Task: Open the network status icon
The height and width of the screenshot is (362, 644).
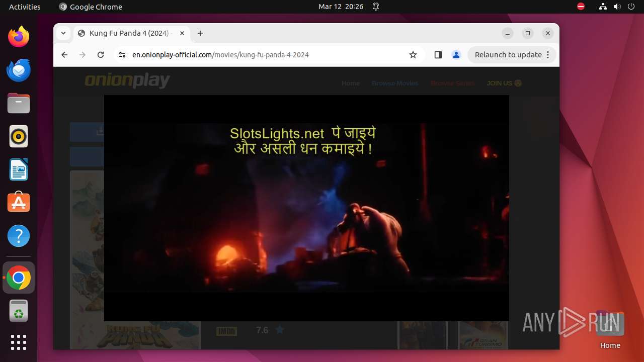Action: [603, 7]
